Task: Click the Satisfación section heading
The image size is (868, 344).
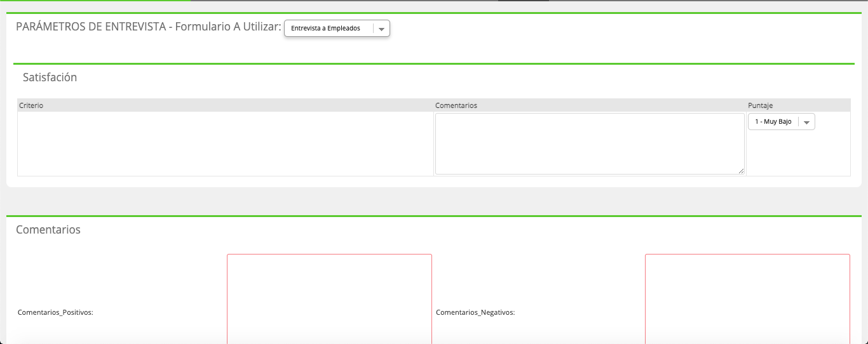Action: (x=50, y=77)
